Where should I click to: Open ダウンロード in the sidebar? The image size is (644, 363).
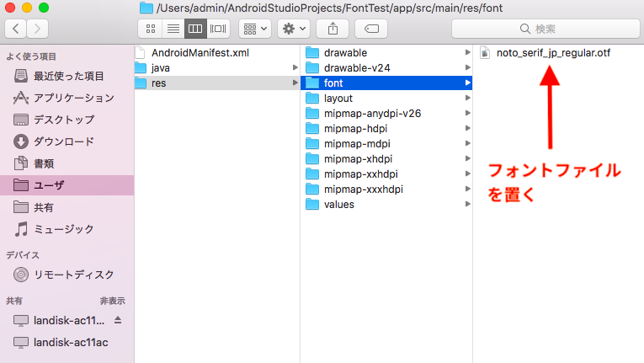[67, 141]
